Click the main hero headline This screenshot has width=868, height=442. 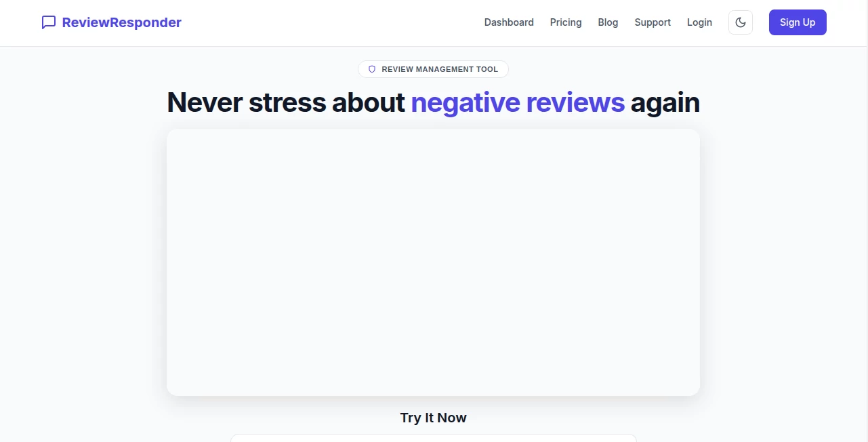(x=433, y=102)
